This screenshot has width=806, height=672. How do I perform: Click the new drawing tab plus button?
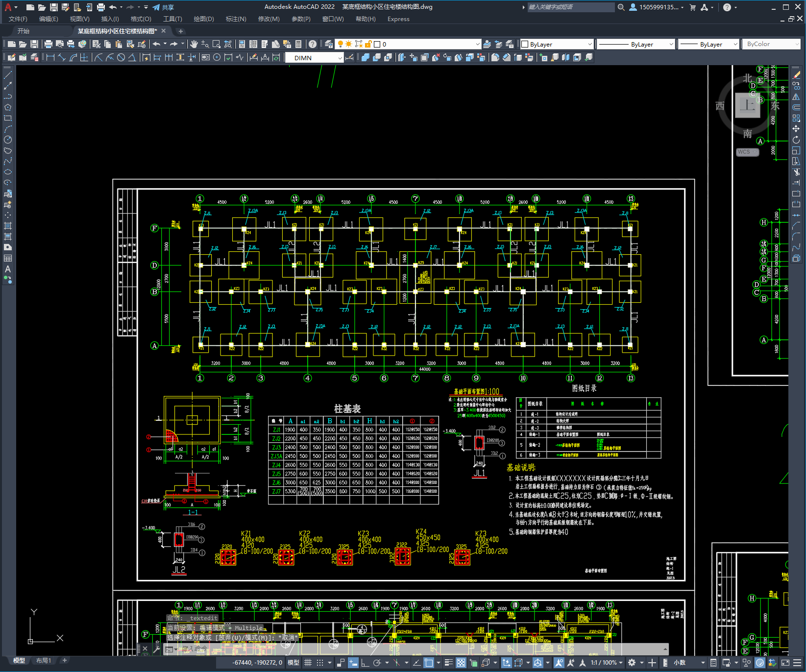(x=180, y=31)
